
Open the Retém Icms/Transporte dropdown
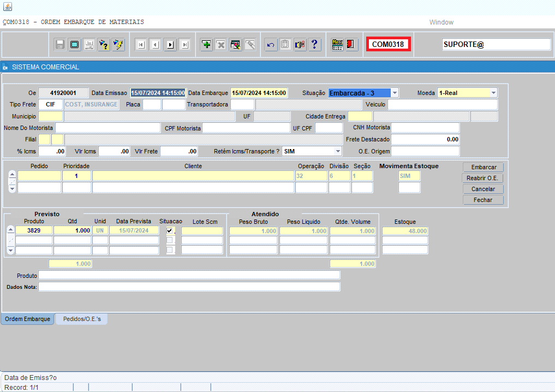(x=338, y=151)
